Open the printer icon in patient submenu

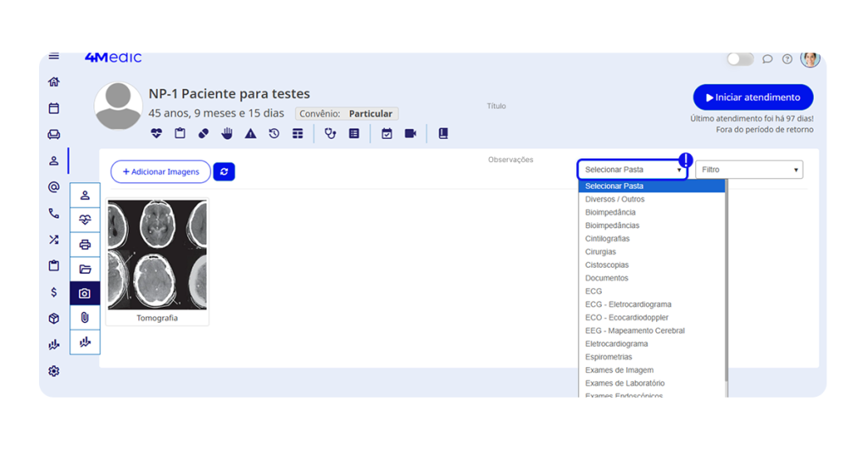pyautogui.click(x=85, y=244)
